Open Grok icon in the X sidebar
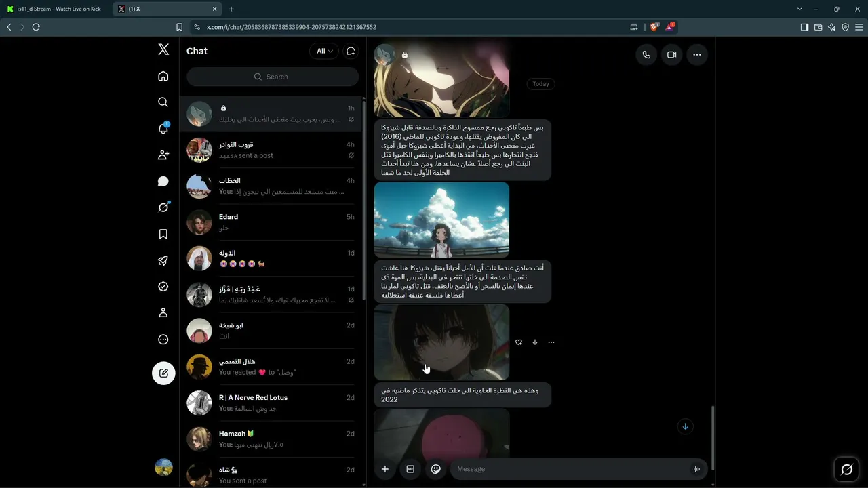This screenshot has width=868, height=488. [x=163, y=207]
